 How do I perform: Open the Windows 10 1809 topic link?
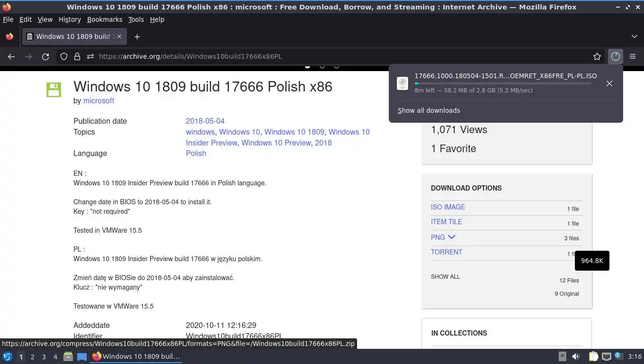point(294,132)
